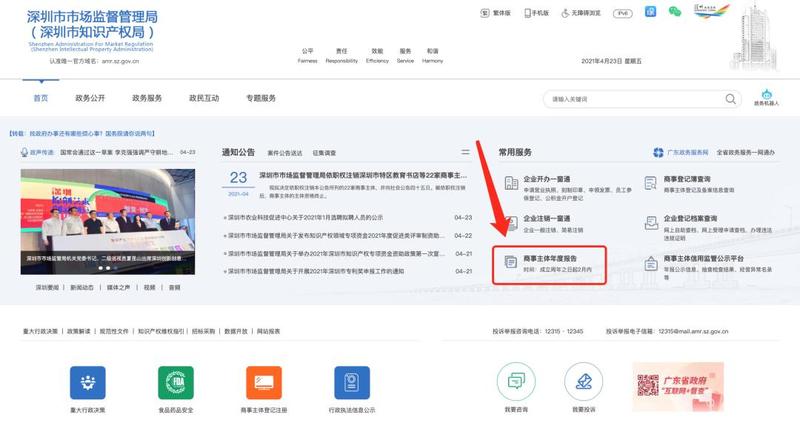Click the 重大行政决策 blue icon
800x426 pixels.
[x=88, y=383]
